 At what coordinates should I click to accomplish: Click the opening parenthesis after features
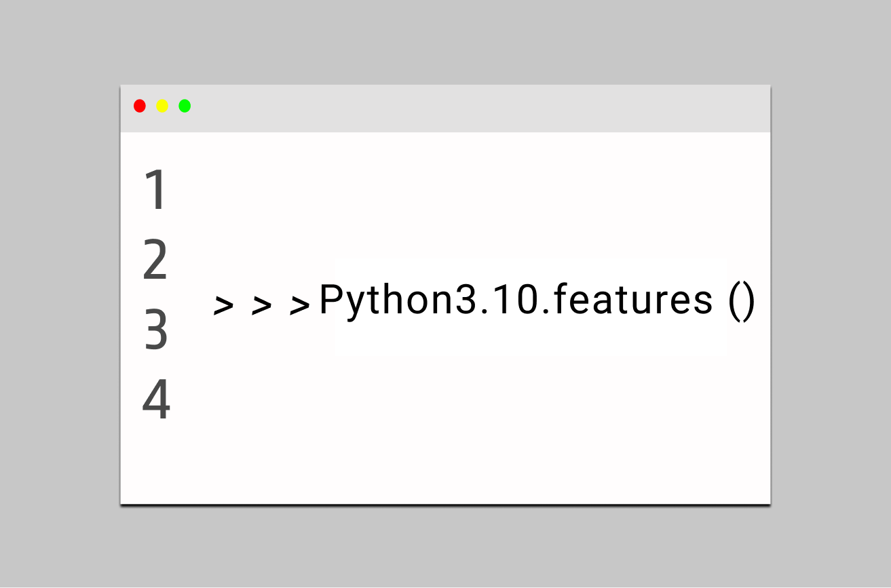point(734,301)
